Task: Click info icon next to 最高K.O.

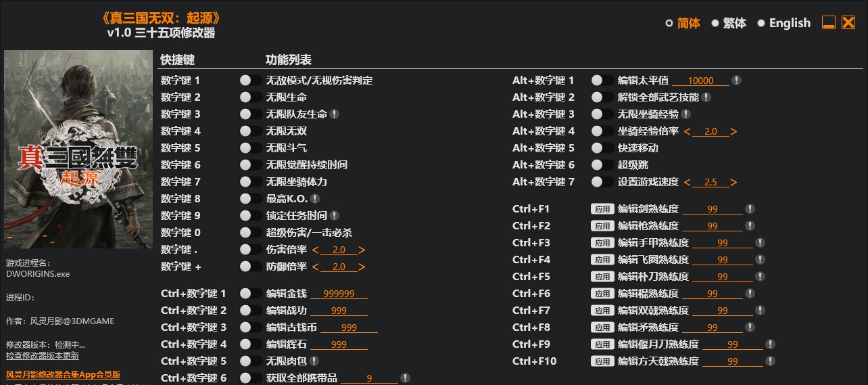Action: point(315,199)
